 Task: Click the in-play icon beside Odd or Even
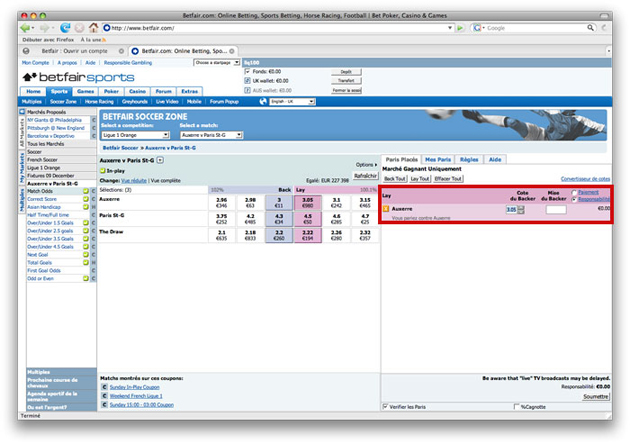(86, 278)
